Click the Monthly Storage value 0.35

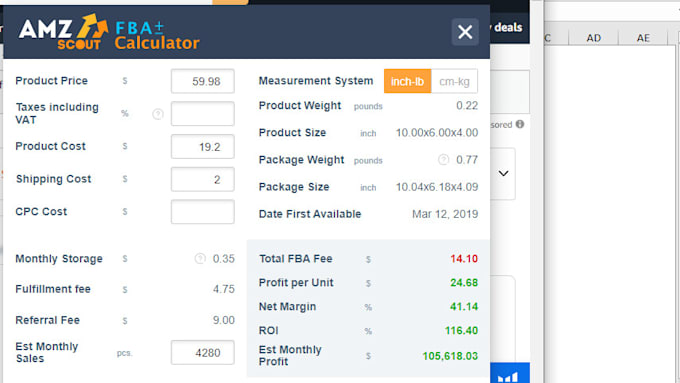223,259
